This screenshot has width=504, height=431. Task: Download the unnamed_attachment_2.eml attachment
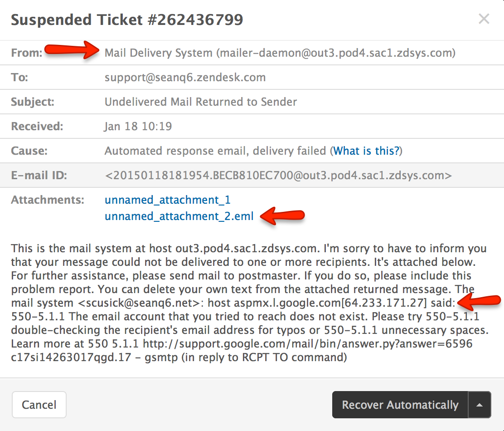point(179,216)
